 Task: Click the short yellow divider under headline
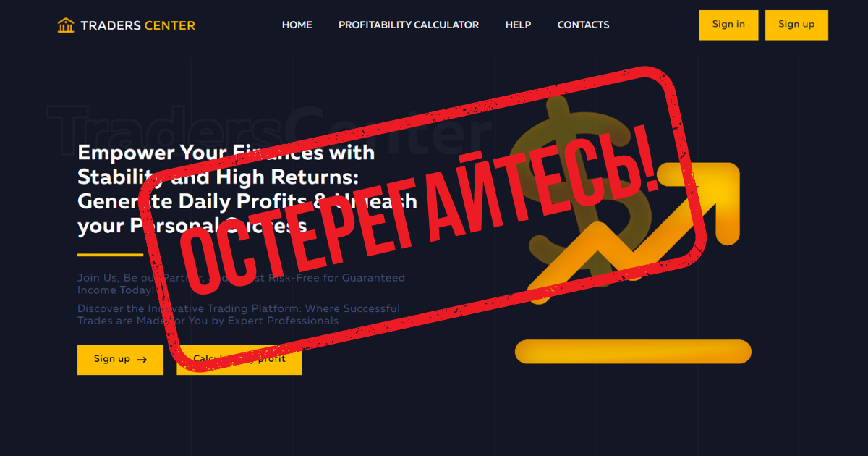[x=110, y=255]
